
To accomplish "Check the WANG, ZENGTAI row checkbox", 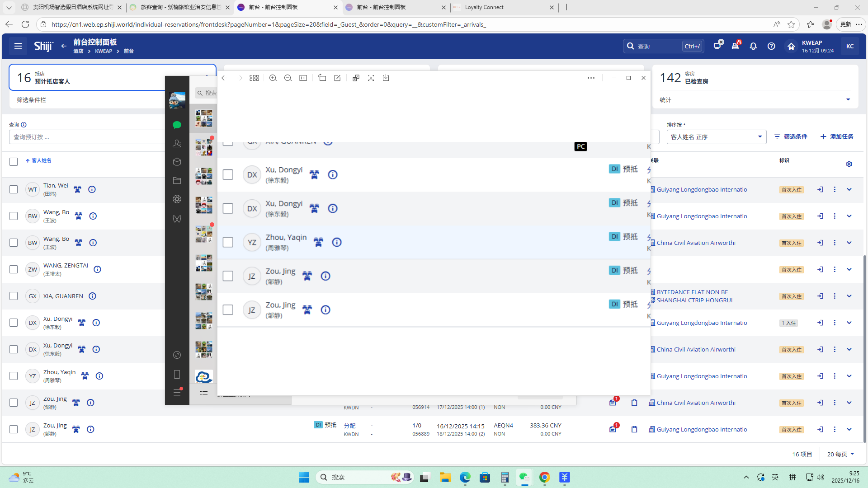I will pos(14,270).
